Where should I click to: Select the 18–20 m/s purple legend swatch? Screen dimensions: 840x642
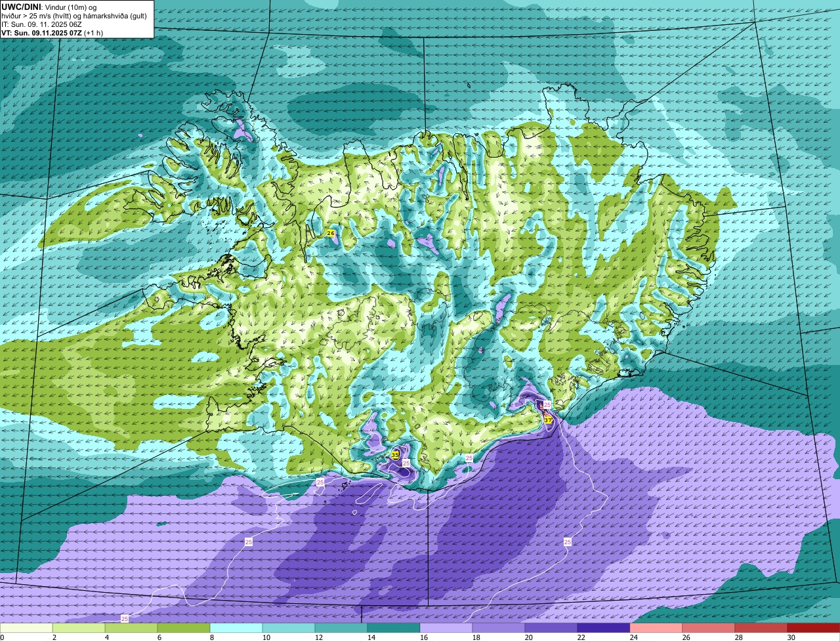pos(499,628)
